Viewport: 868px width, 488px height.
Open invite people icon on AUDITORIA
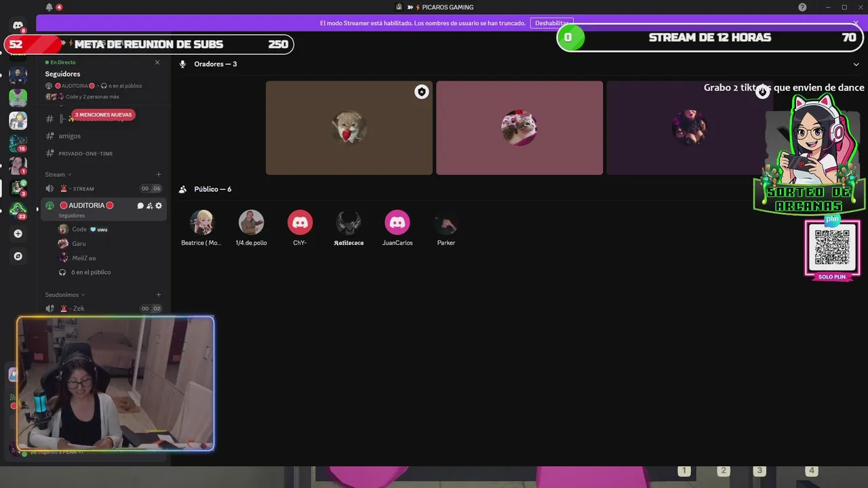coord(149,205)
